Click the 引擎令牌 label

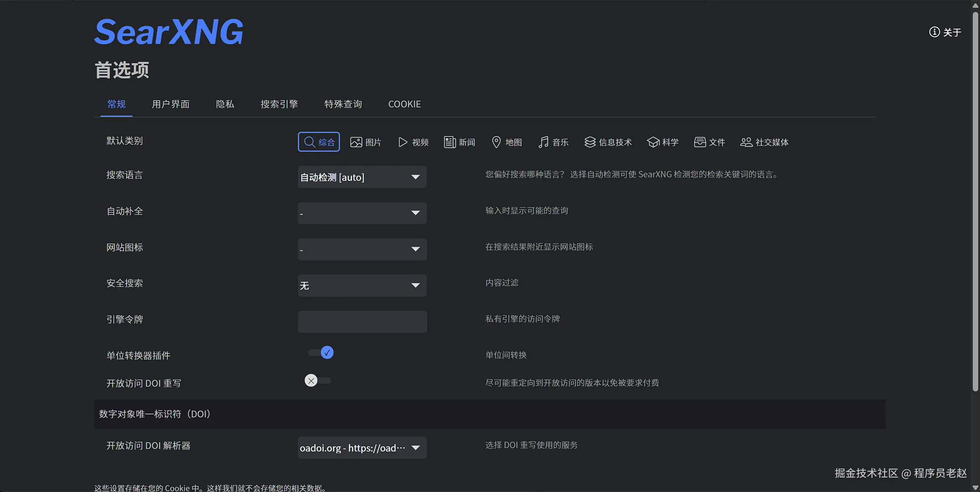tap(124, 319)
